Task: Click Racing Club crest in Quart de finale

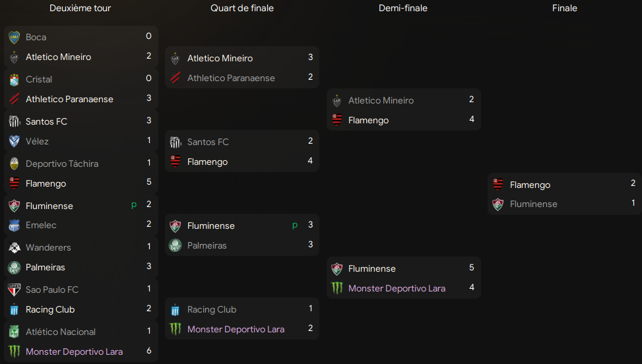Action: [x=176, y=309]
